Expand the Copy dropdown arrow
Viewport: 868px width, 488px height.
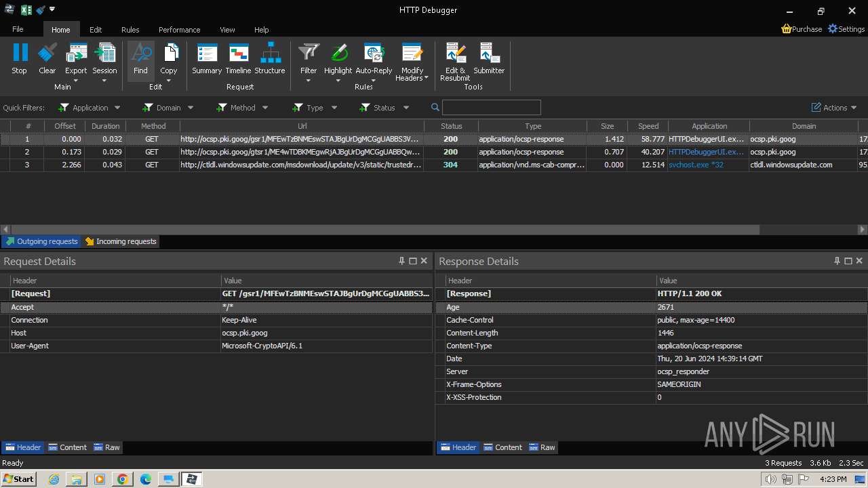(x=169, y=81)
